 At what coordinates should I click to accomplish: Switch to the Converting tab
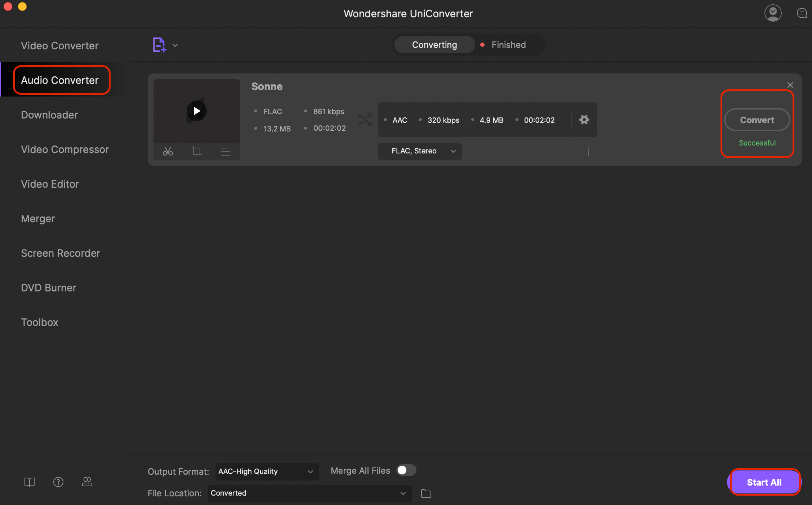434,44
